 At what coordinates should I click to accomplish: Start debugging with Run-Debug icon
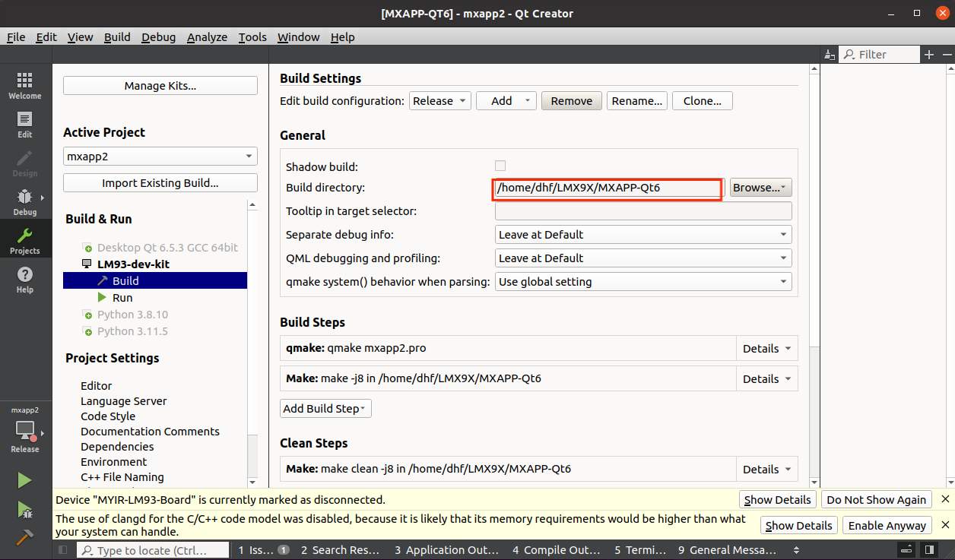coord(24,509)
